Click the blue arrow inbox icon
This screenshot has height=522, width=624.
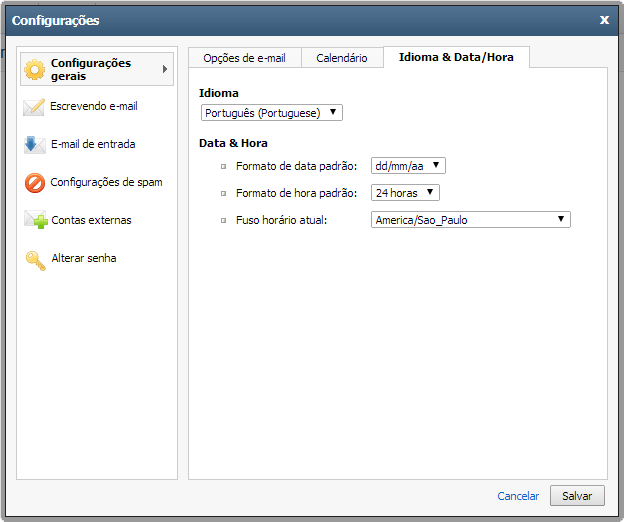click(35, 144)
